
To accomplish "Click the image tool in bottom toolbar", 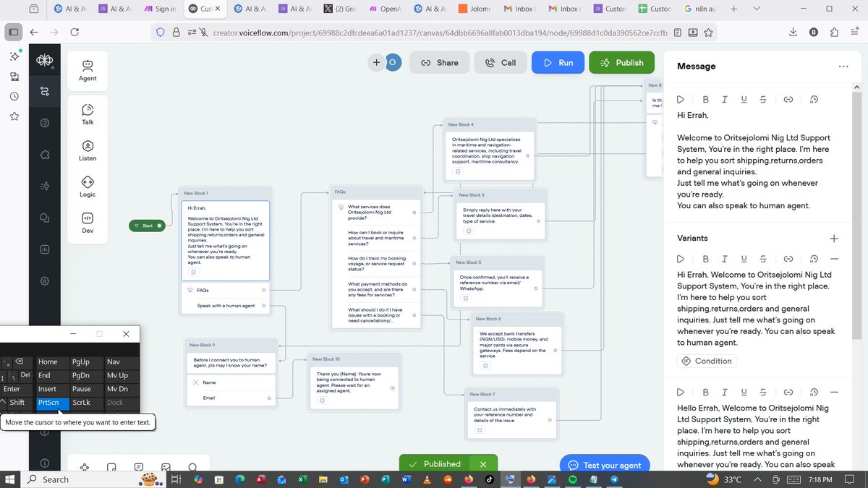I will 166,468.
